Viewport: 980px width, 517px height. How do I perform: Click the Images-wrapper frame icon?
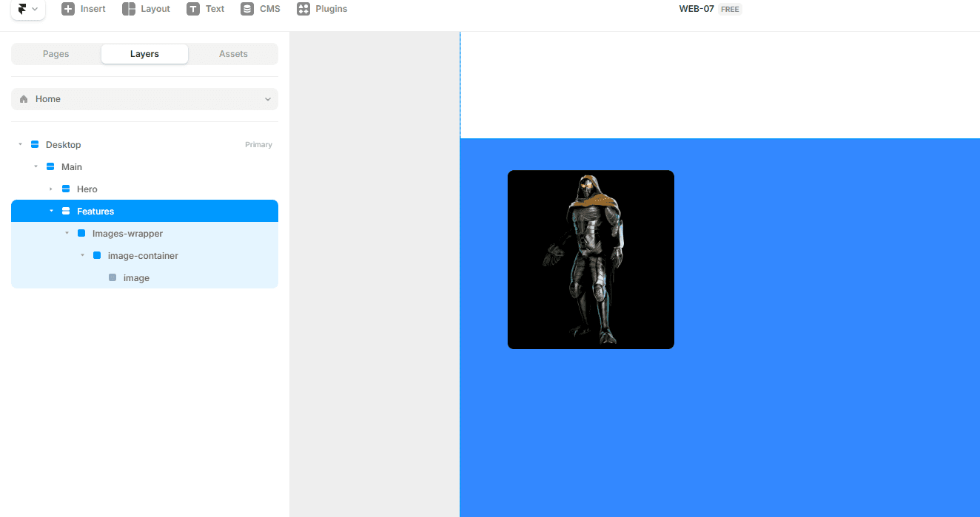click(81, 234)
